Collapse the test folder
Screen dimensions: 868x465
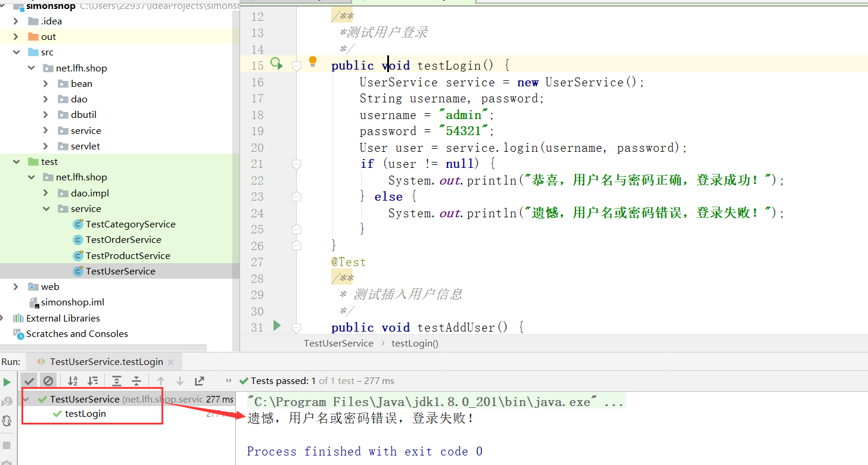[16, 161]
